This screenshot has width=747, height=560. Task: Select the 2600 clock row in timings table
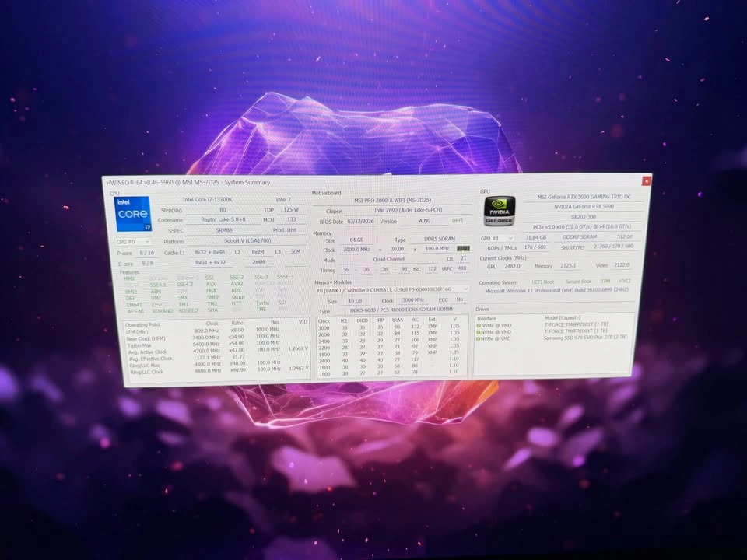point(390,334)
